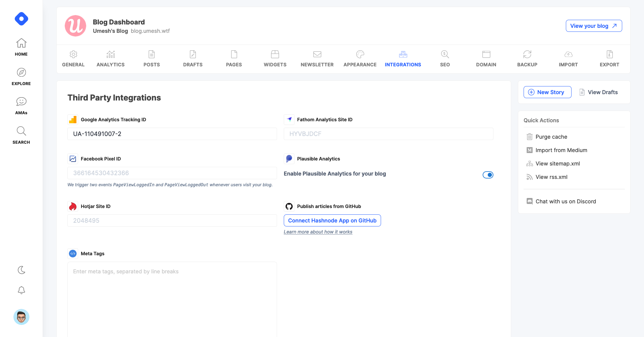The image size is (644, 337).
Task: Focus the Google Analytics Tracking ID field
Action: tap(172, 134)
